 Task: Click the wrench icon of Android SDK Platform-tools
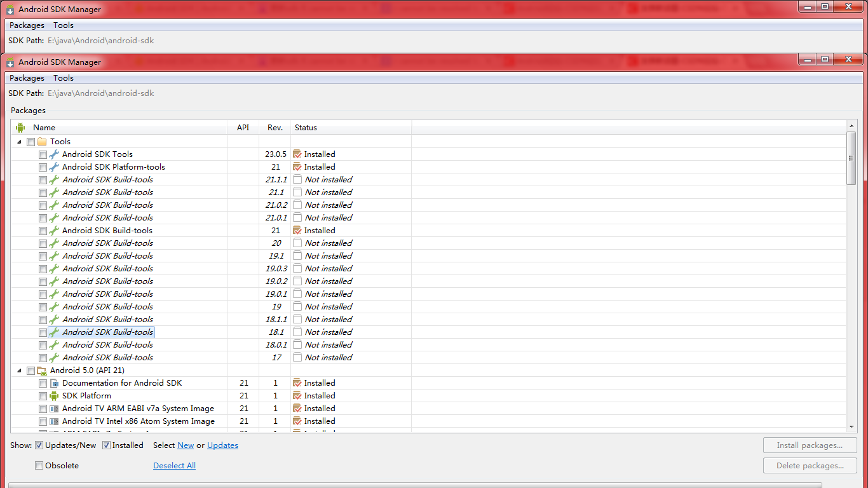tap(54, 167)
